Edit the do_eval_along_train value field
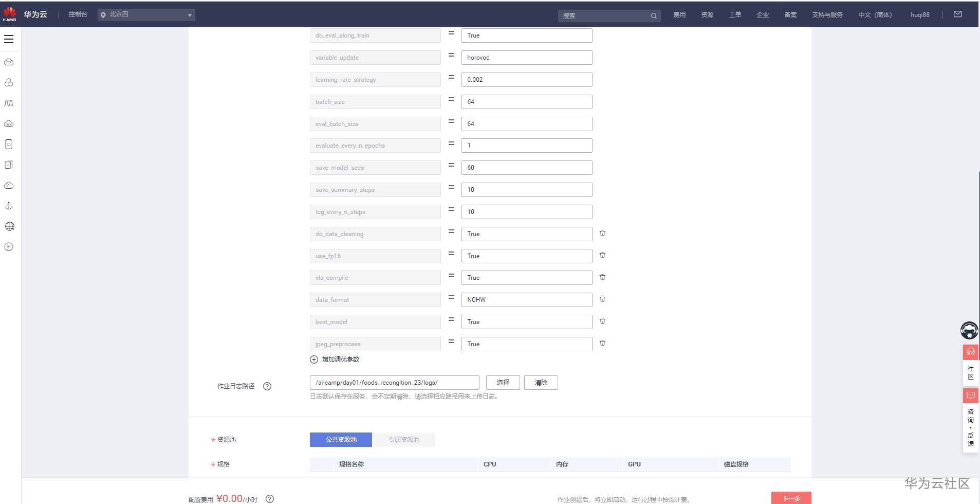The image size is (980, 504). [x=527, y=35]
